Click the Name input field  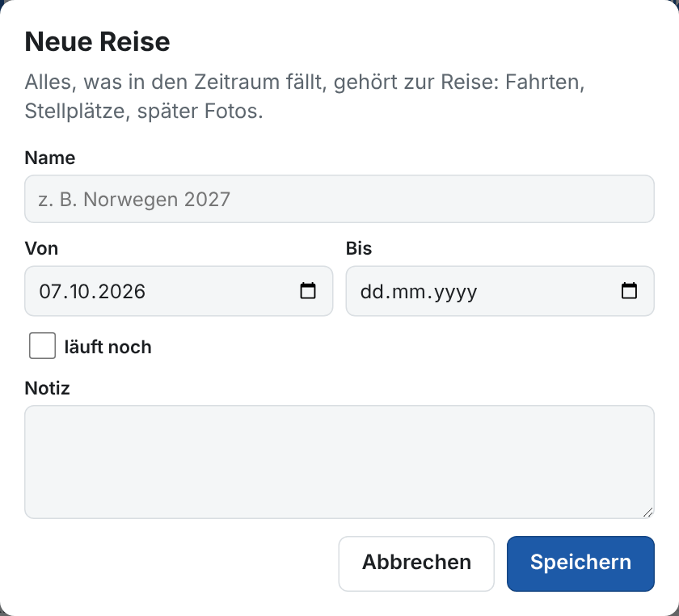pyautogui.click(x=339, y=199)
